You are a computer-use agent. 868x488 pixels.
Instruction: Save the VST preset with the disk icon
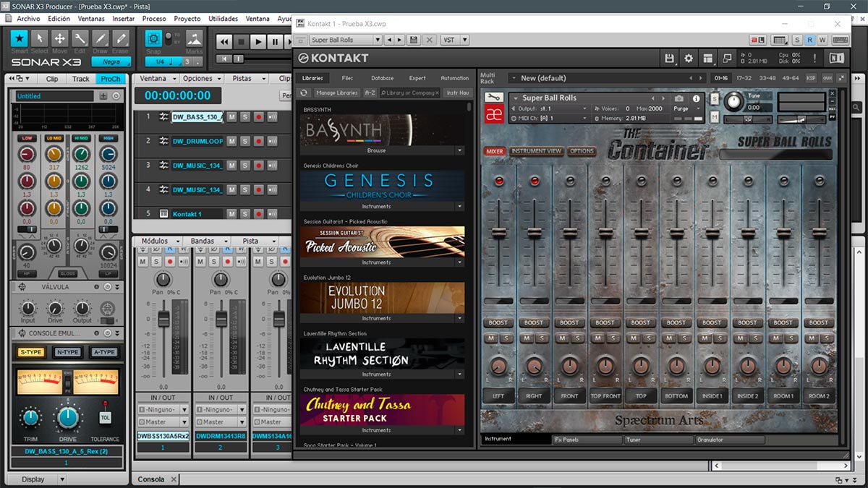(414, 40)
